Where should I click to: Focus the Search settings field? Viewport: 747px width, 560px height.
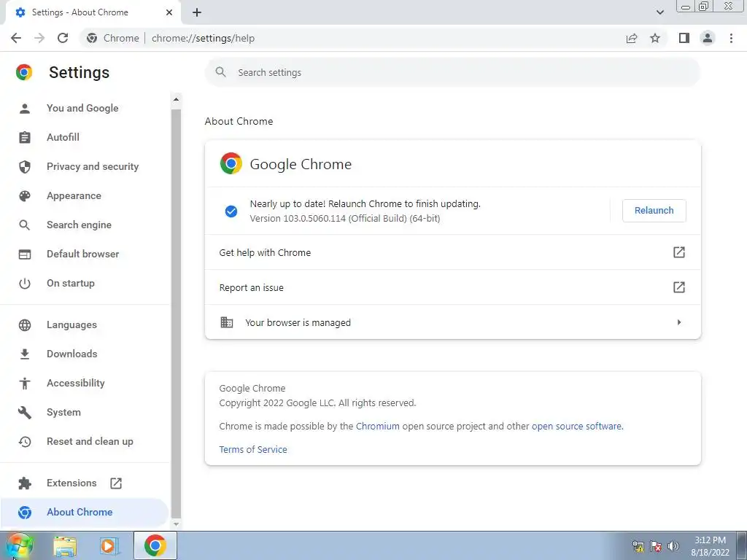point(452,72)
